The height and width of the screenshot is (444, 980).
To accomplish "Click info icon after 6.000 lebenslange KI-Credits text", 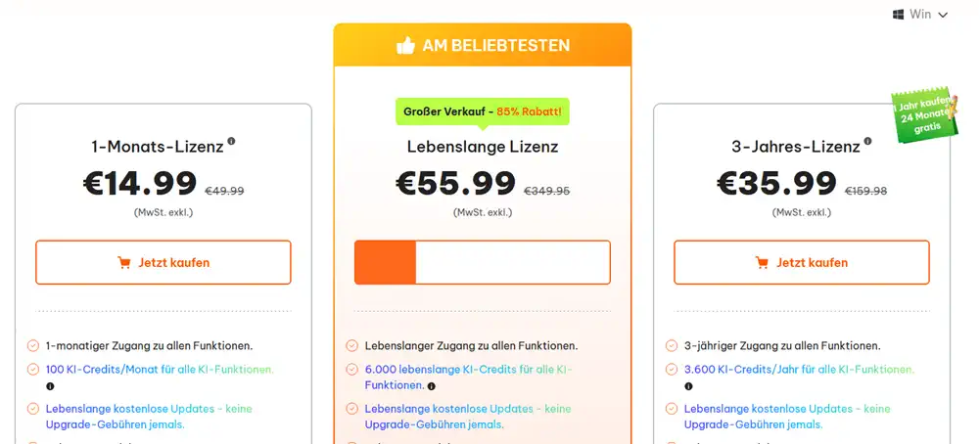I will tap(431, 386).
